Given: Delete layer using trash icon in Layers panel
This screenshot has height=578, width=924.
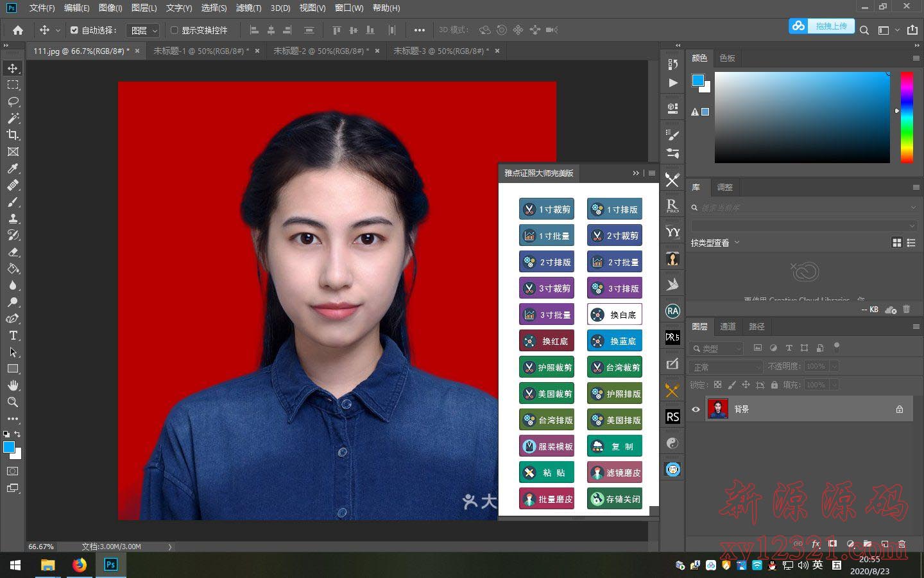Looking at the screenshot, I should (x=902, y=543).
